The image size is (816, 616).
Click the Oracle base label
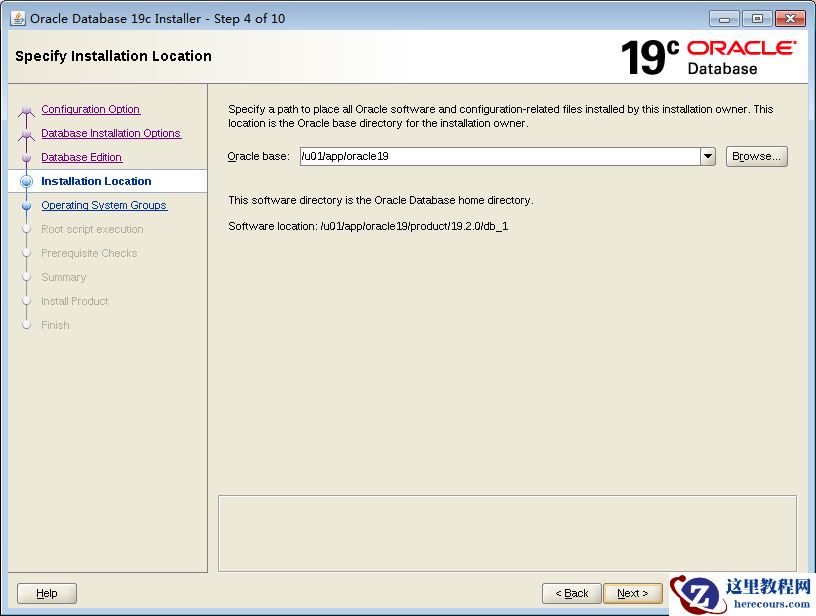tap(259, 156)
